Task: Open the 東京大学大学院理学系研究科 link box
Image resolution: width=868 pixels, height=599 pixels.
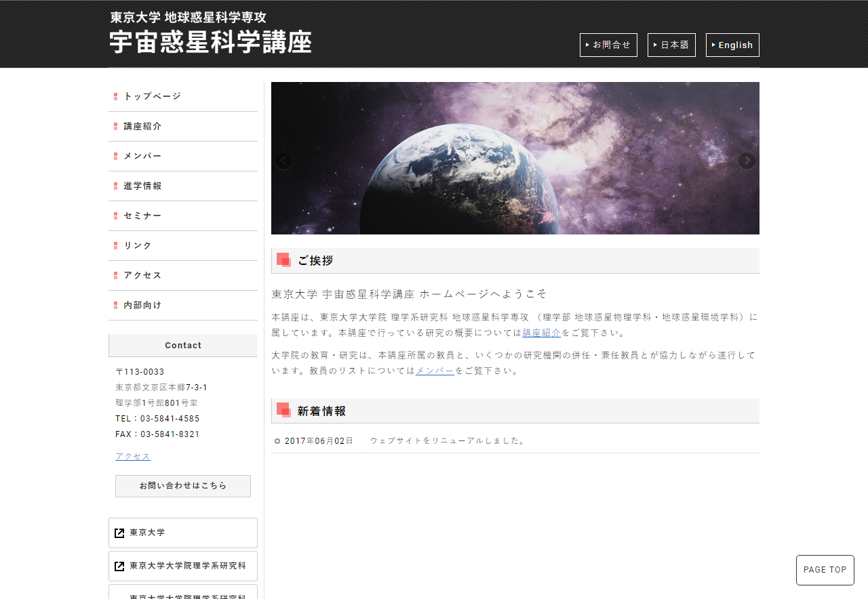Action: point(183,566)
